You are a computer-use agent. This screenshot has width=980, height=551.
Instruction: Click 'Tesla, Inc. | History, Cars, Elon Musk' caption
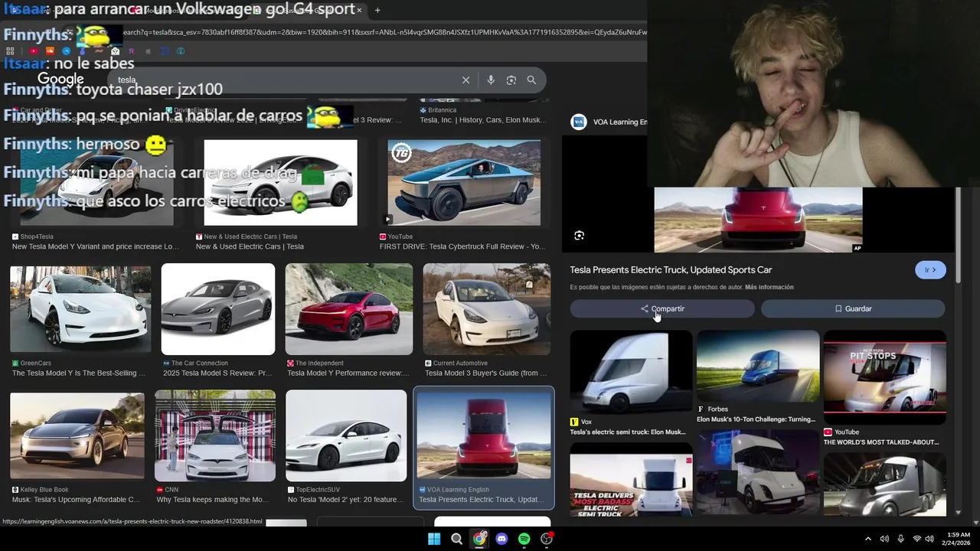tap(482, 120)
